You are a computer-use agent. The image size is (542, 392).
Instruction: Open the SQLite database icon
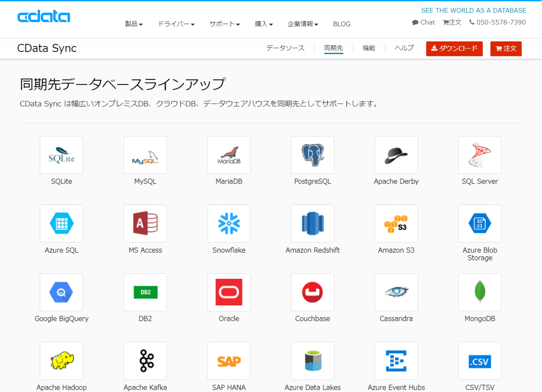(x=61, y=155)
